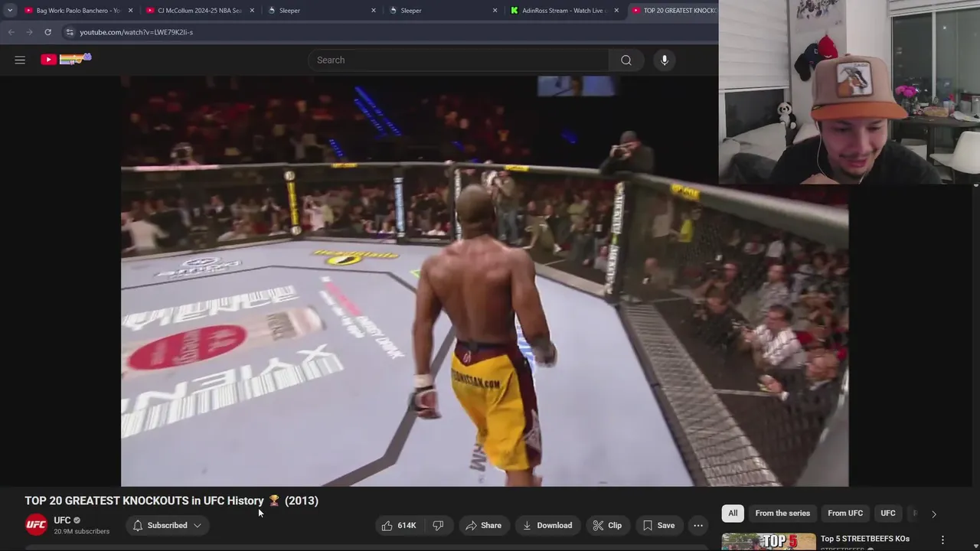Click the youtube.com address bar URL
The height and width of the screenshot is (551, 980).
(136, 32)
